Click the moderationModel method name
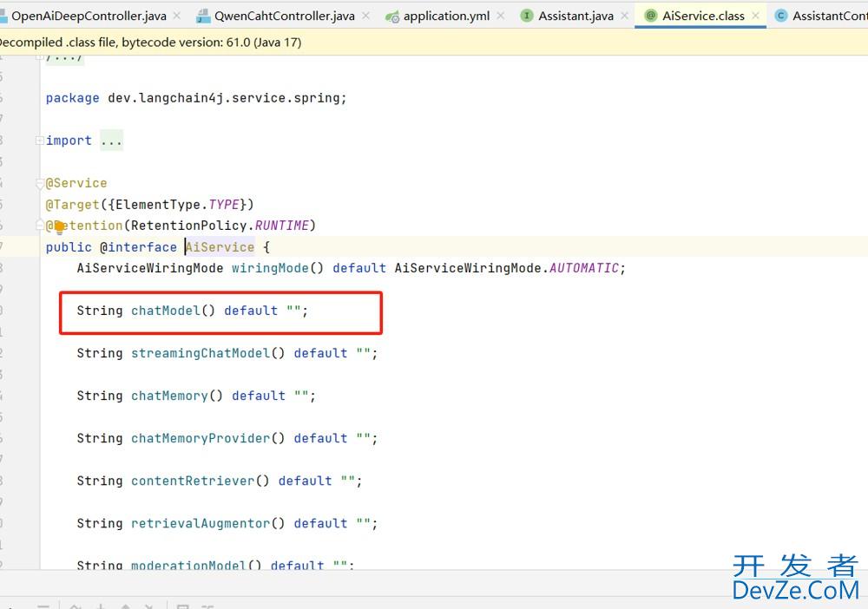868x609 pixels. [x=188, y=565]
